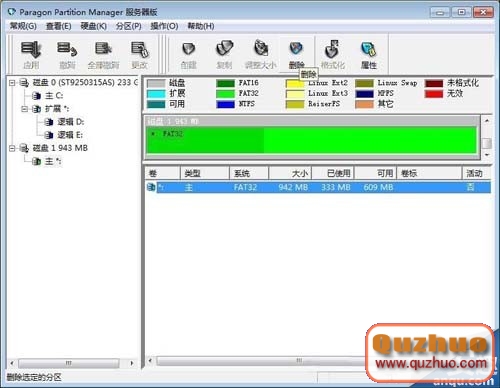Image resolution: width=500 pixels, height=388 pixels.
Task: Sort by the 大小 column header
Action: tap(290, 173)
